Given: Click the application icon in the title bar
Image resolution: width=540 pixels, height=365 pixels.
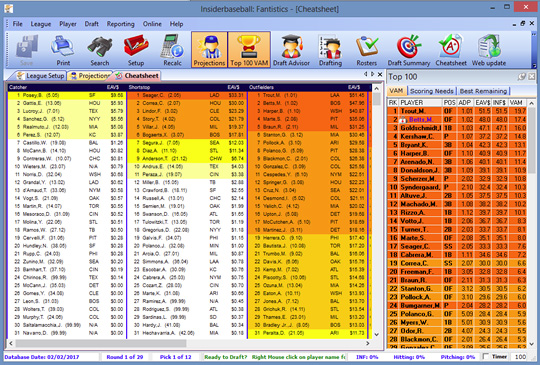Looking at the screenshot, I should tap(9, 8).
